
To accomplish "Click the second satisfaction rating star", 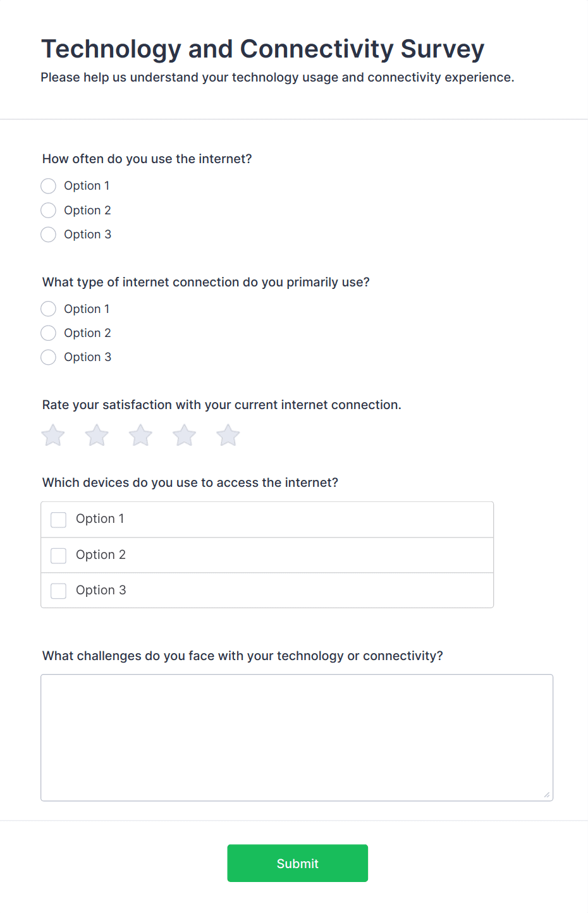I will coord(96,435).
